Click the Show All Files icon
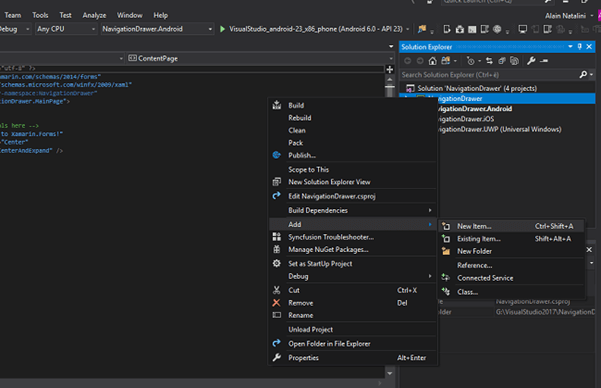 coord(514,61)
